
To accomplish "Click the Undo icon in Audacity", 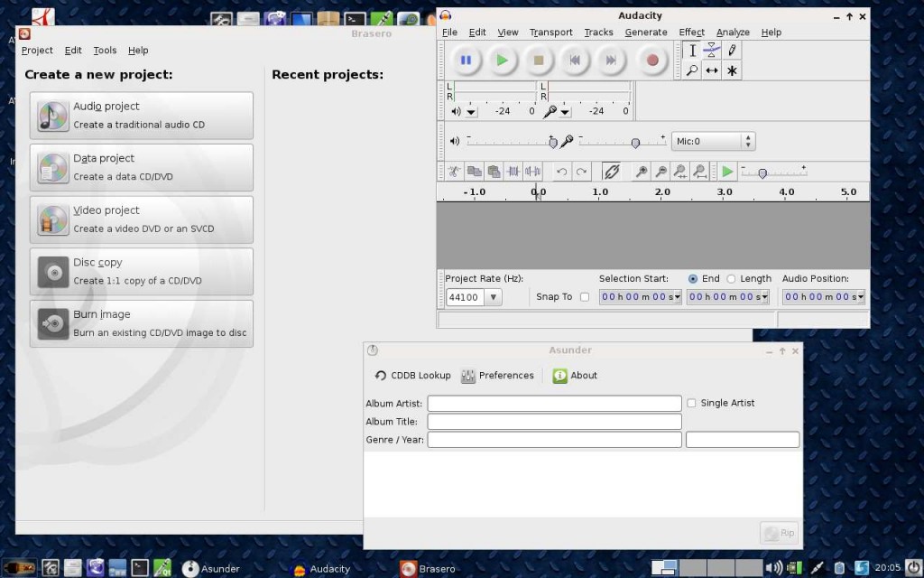I will [x=561, y=172].
